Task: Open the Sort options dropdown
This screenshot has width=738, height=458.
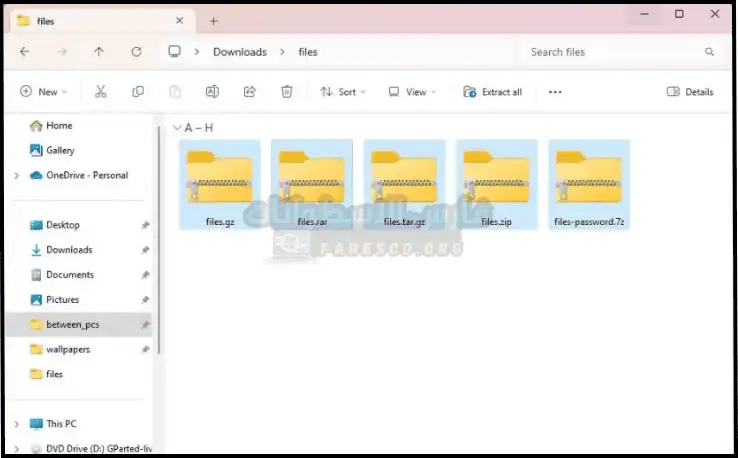Action: coord(343,92)
